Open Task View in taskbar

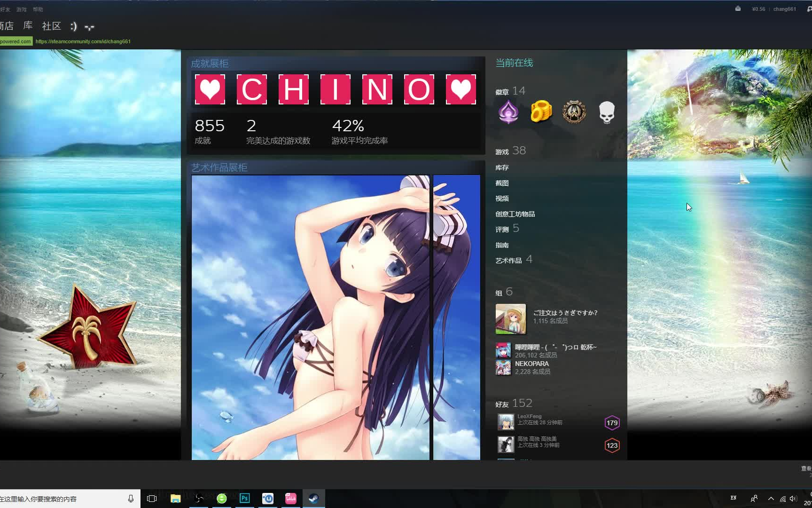click(x=152, y=499)
